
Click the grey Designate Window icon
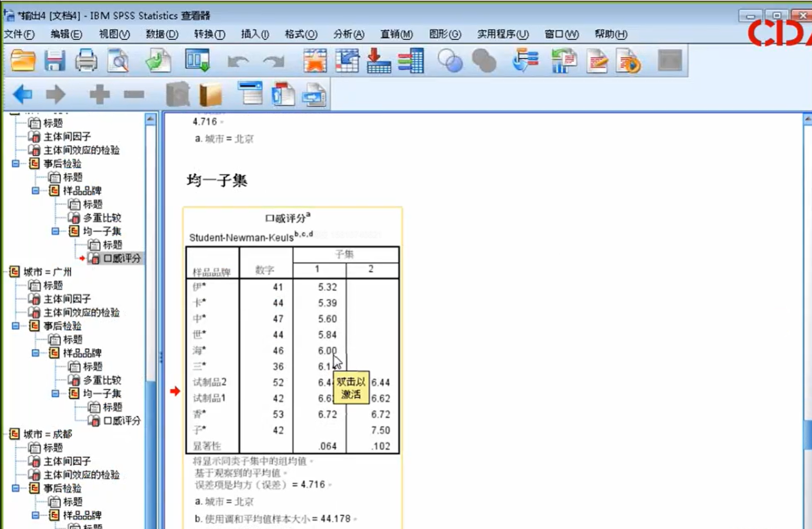tap(670, 61)
